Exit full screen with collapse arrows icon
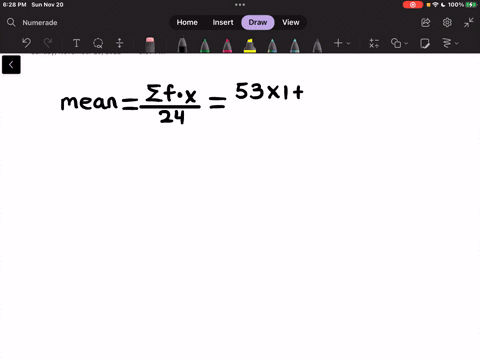This screenshot has width=480, height=360. (x=469, y=22)
